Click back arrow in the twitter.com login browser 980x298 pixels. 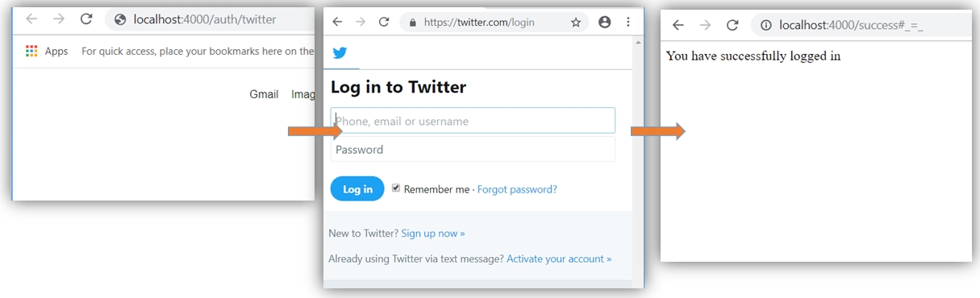point(337,23)
